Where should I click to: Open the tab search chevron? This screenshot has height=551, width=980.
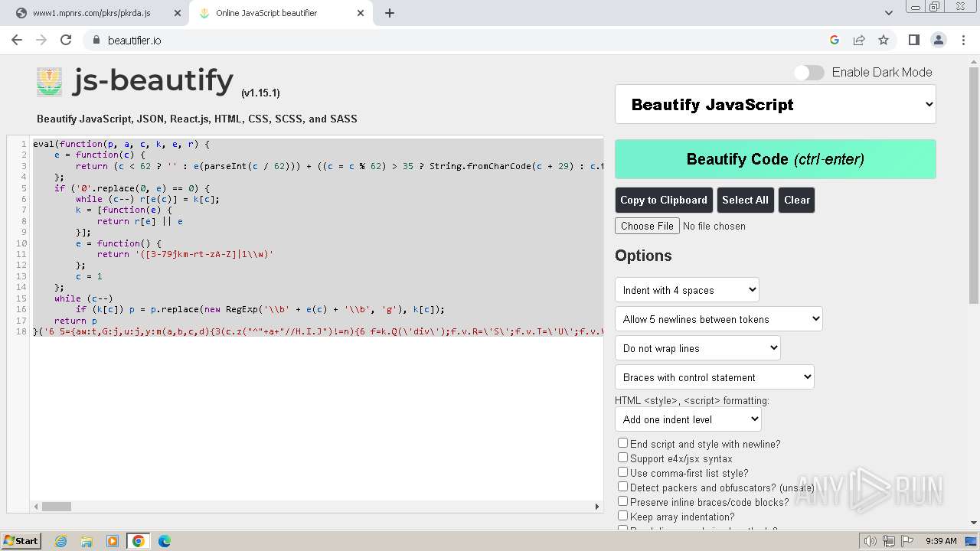coord(888,13)
